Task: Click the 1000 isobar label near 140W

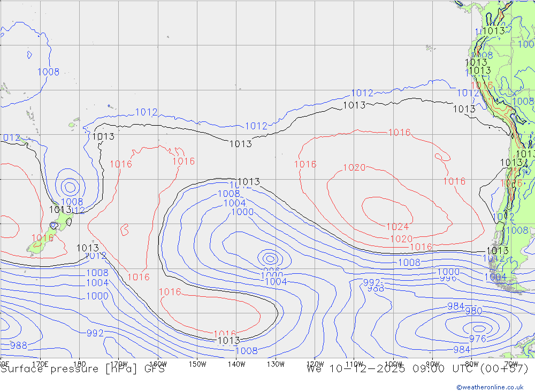Action: click(x=242, y=212)
